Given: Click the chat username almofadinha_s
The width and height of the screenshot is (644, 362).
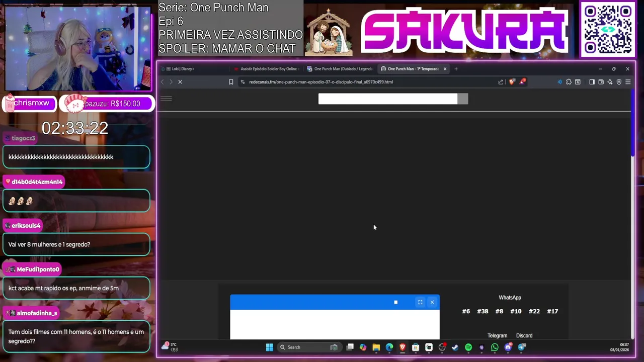Looking at the screenshot, I should coord(37,313).
